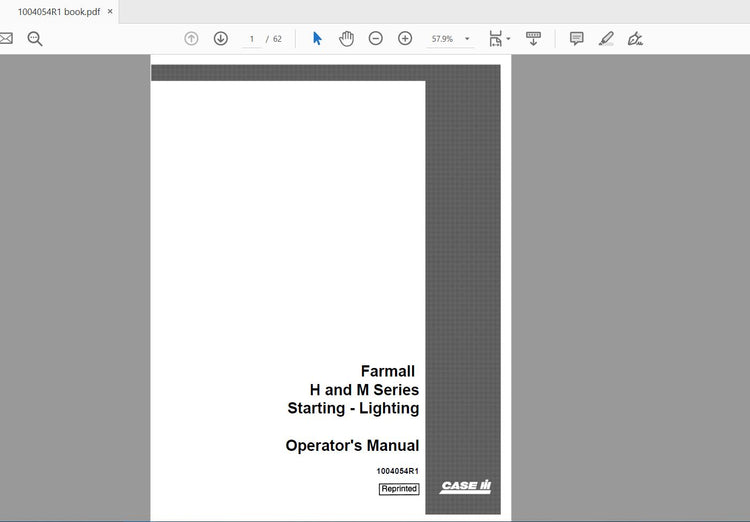The width and height of the screenshot is (750, 522).
Task: Click the envelope email icon
Action: click(6, 38)
